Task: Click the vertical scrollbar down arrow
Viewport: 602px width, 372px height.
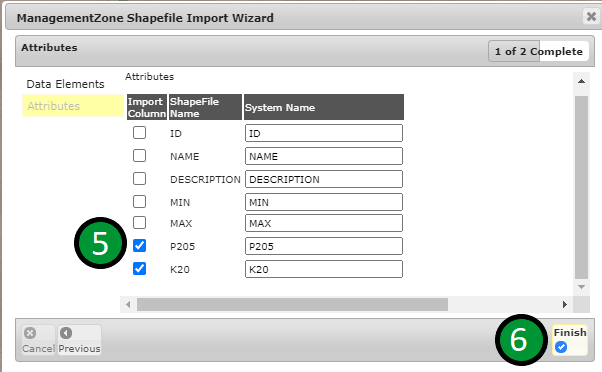Action: point(581,287)
